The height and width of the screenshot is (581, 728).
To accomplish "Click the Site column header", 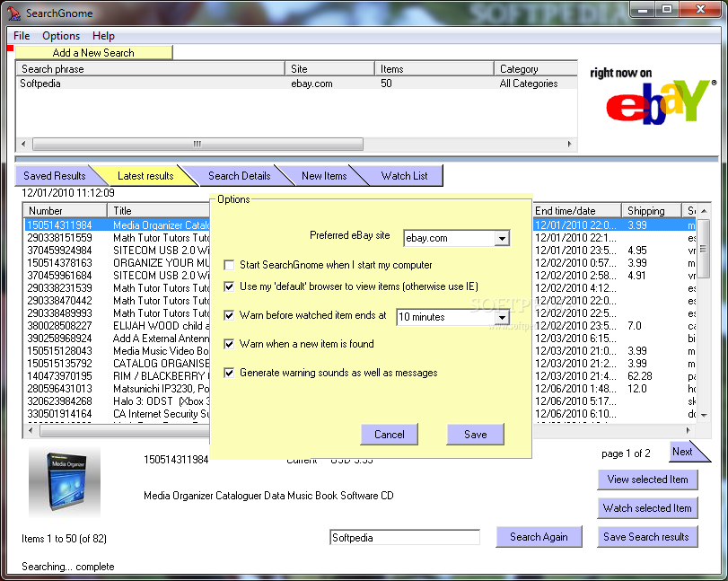I will coord(329,69).
